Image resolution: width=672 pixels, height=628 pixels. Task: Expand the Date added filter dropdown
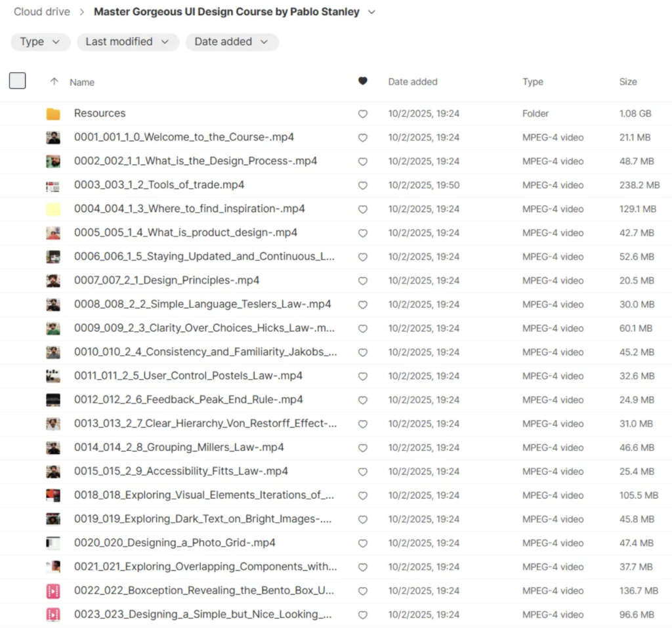coord(232,42)
